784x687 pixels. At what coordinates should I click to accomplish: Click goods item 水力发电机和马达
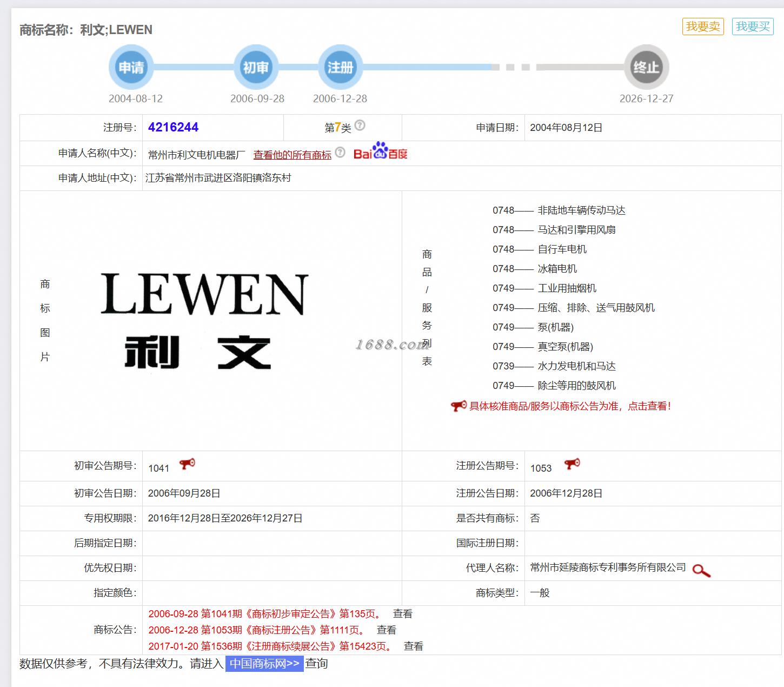coord(577,366)
